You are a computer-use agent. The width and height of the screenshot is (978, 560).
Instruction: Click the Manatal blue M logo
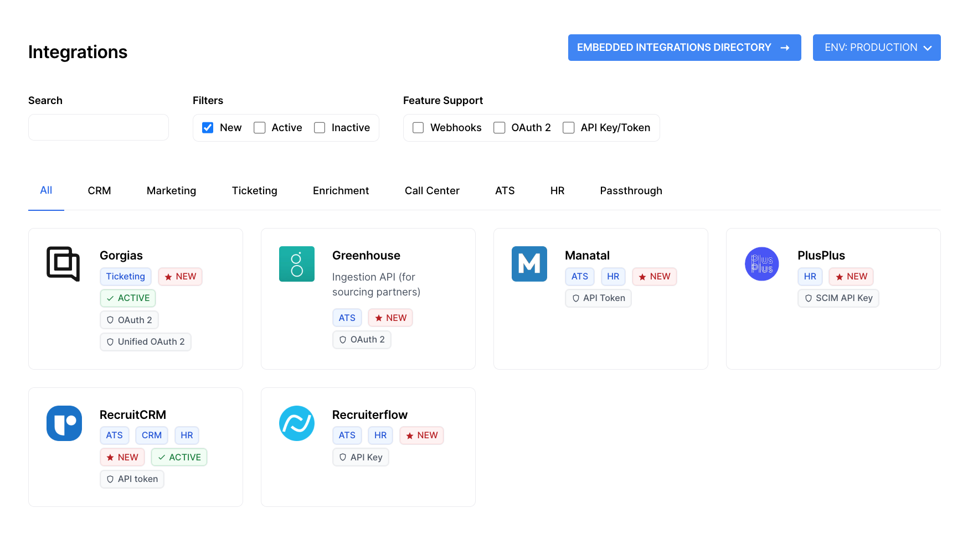[529, 264]
